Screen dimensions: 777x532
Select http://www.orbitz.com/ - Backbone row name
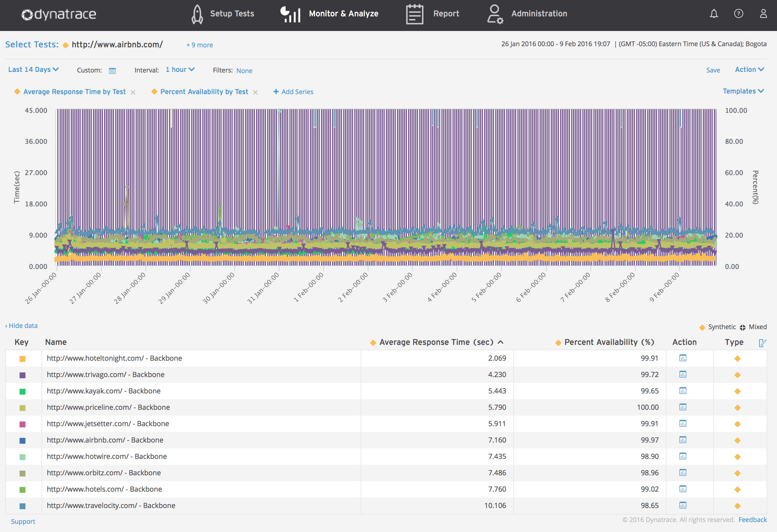click(x=104, y=473)
